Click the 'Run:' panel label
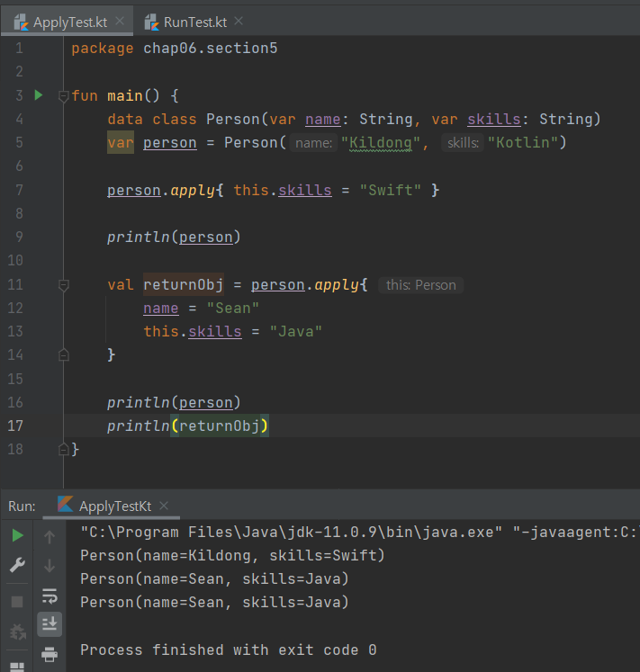 click(22, 506)
